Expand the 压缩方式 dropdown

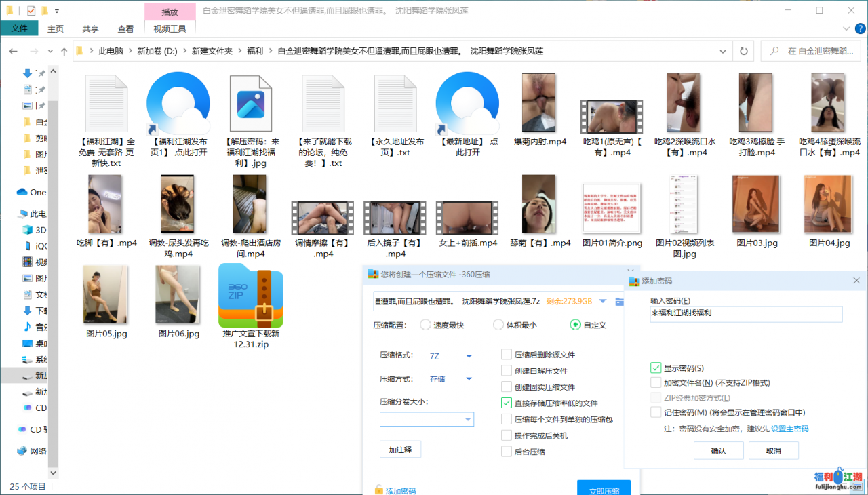pos(468,379)
